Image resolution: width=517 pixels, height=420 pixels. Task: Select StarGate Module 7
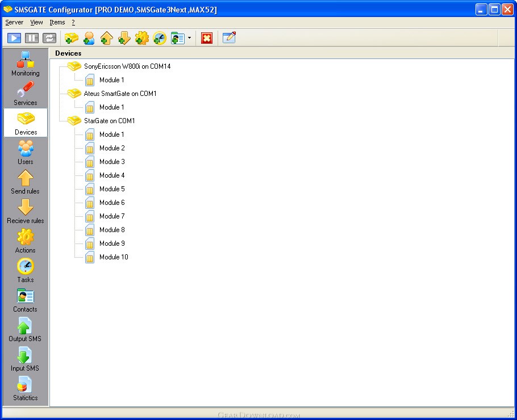click(112, 216)
